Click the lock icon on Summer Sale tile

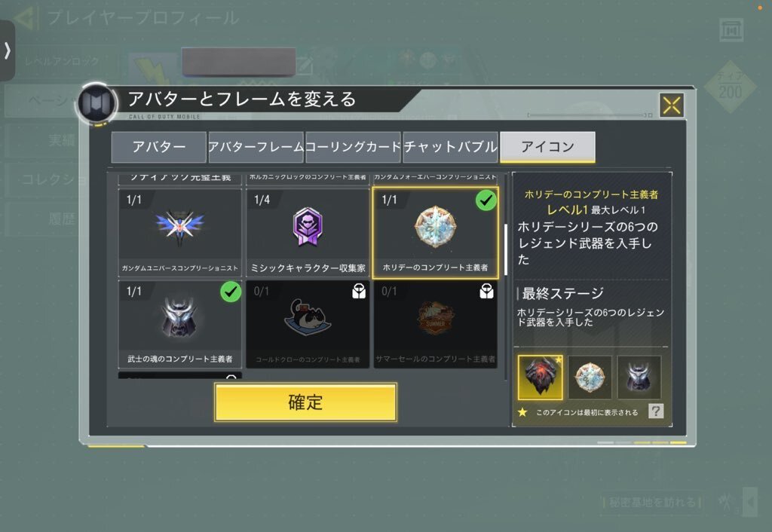tap(486, 292)
